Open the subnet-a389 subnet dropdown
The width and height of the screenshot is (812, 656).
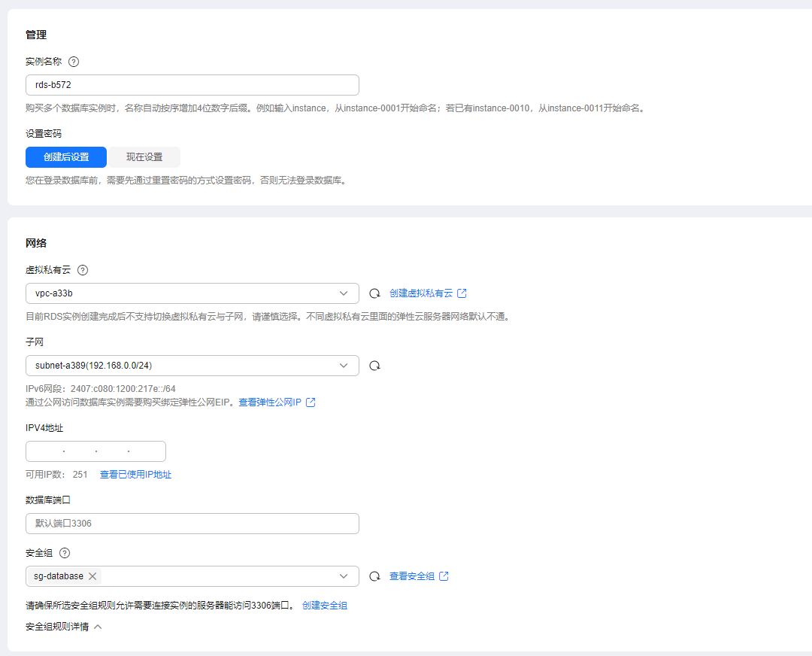point(192,366)
